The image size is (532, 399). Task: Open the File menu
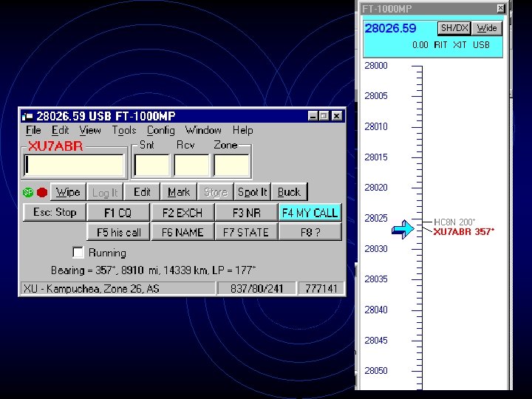click(33, 130)
